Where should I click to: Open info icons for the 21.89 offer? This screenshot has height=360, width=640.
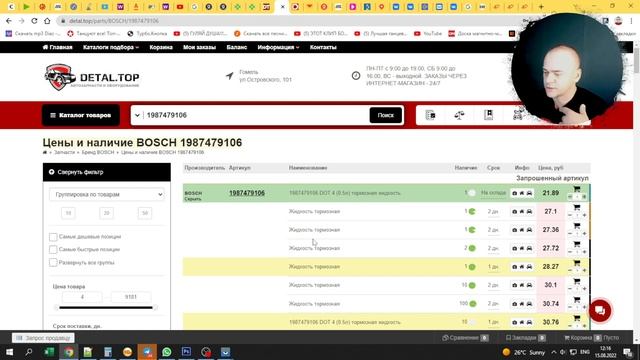coord(522,193)
